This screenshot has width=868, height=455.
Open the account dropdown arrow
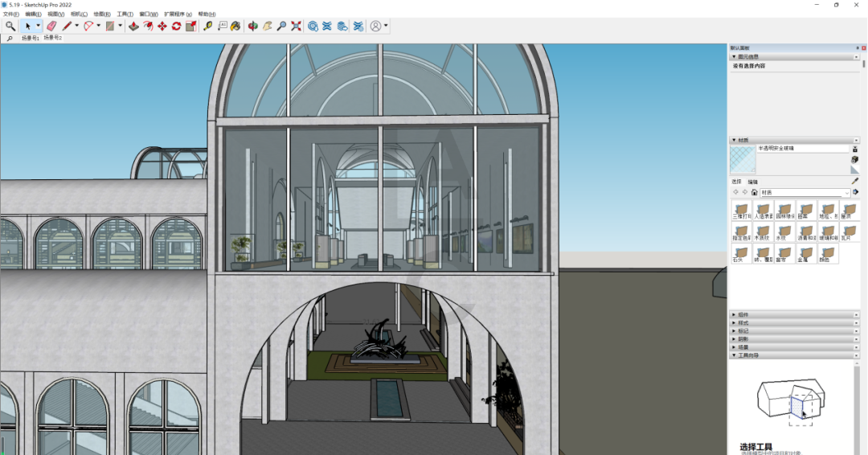click(385, 26)
